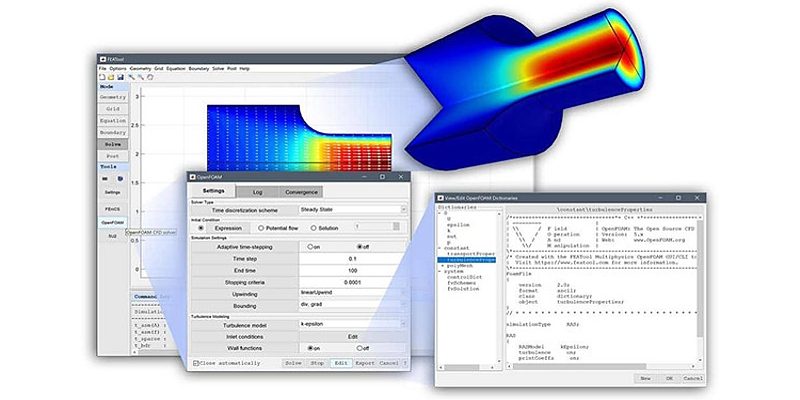Click the Export button
The height and width of the screenshot is (400, 800).
[x=365, y=363]
